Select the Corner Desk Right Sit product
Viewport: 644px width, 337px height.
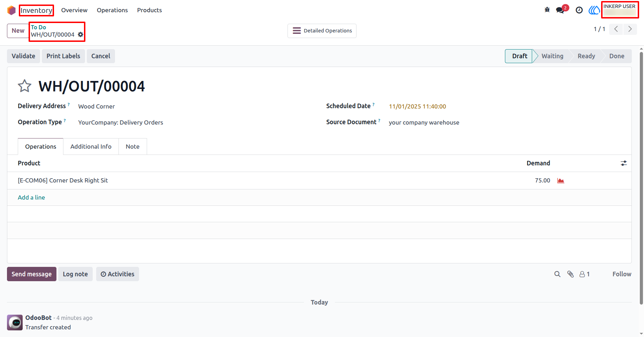coord(63,180)
